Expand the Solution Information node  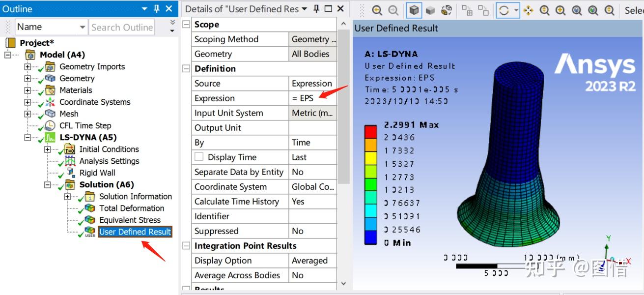coord(68,196)
